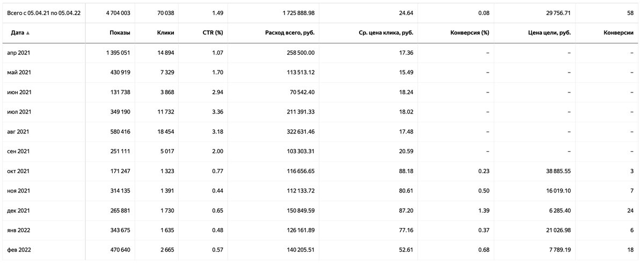Click Ср. цена клика, руб. header
The height and width of the screenshot is (264, 644).
click(386, 33)
